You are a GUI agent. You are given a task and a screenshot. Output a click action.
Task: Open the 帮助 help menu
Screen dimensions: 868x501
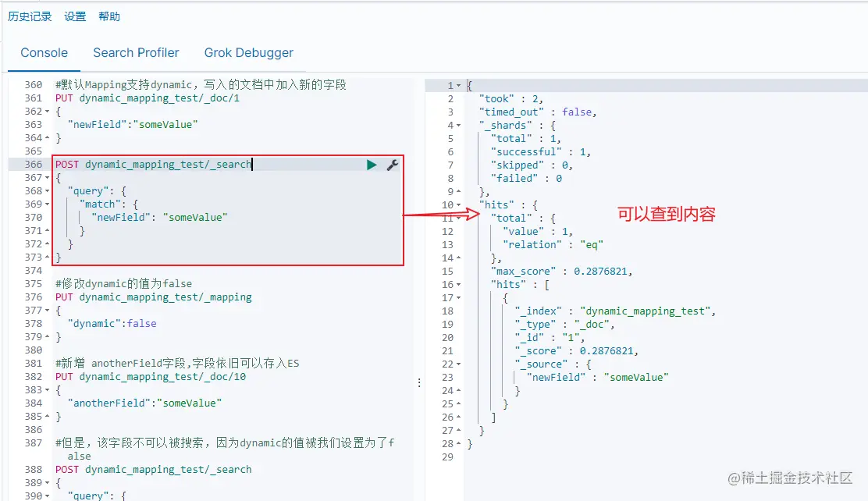pyautogui.click(x=109, y=16)
